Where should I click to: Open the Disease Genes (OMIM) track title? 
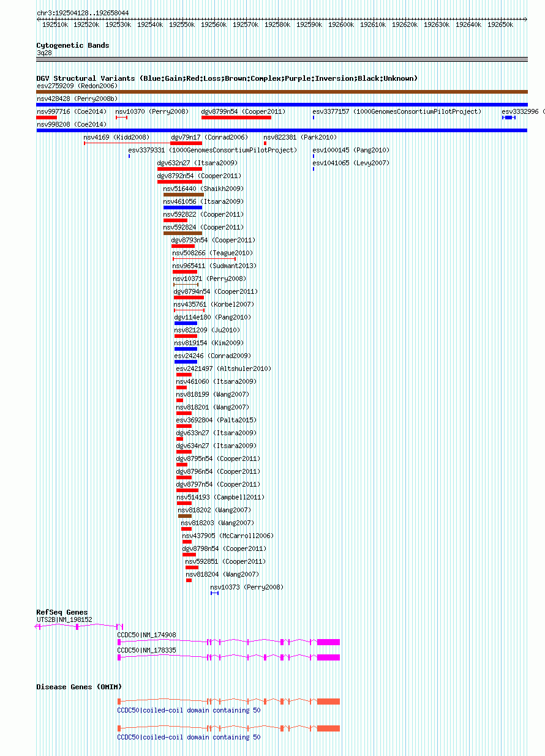pyautogui.click(x=79, y=687)
